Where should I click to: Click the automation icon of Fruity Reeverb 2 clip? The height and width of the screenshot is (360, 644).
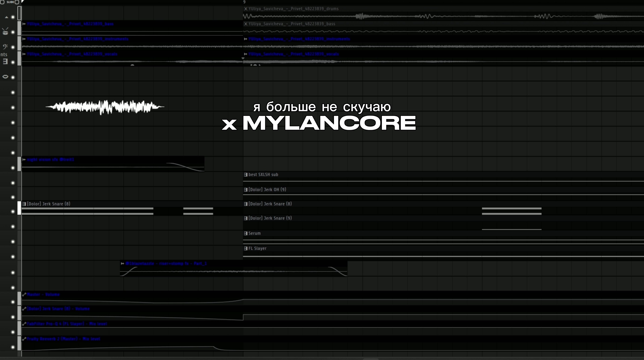click(x=24, y=339)
